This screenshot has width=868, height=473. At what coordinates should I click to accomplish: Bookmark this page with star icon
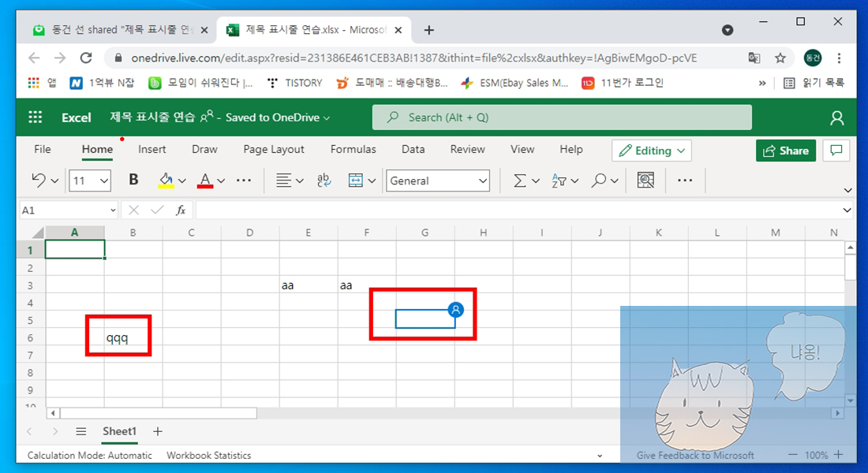(780, 58)
